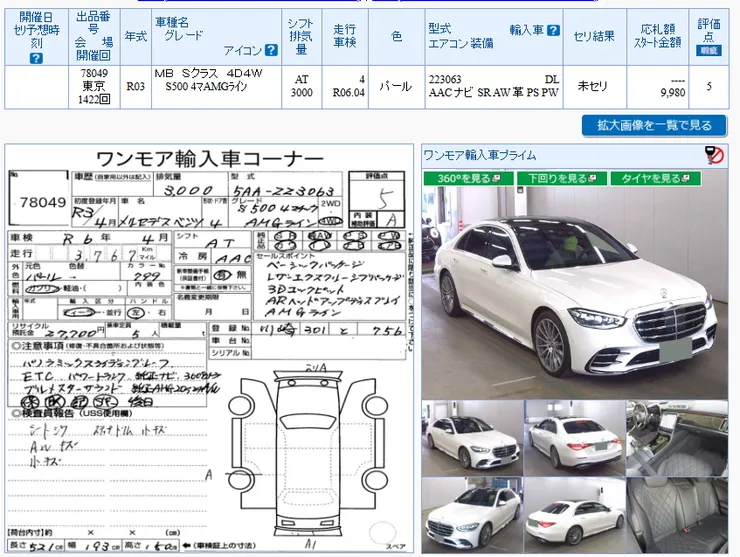
Task: Click score value 5 in table
Action: [709, 86]
